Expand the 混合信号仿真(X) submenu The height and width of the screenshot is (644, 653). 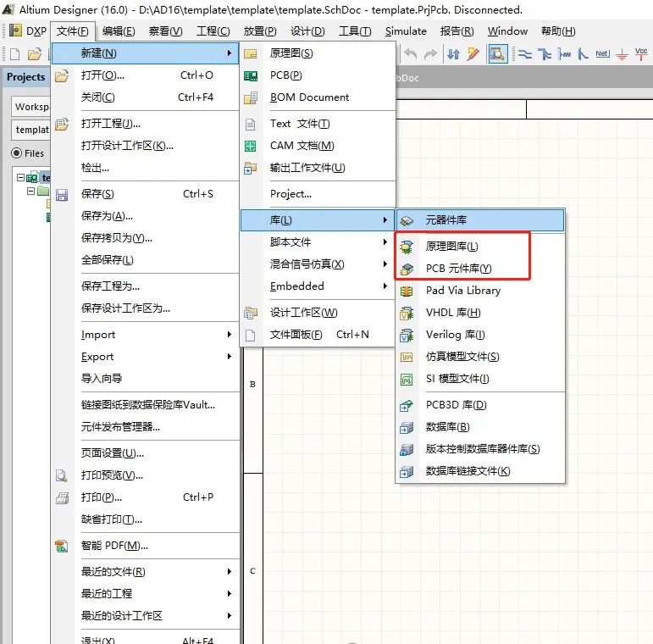[x=318, y=264]
